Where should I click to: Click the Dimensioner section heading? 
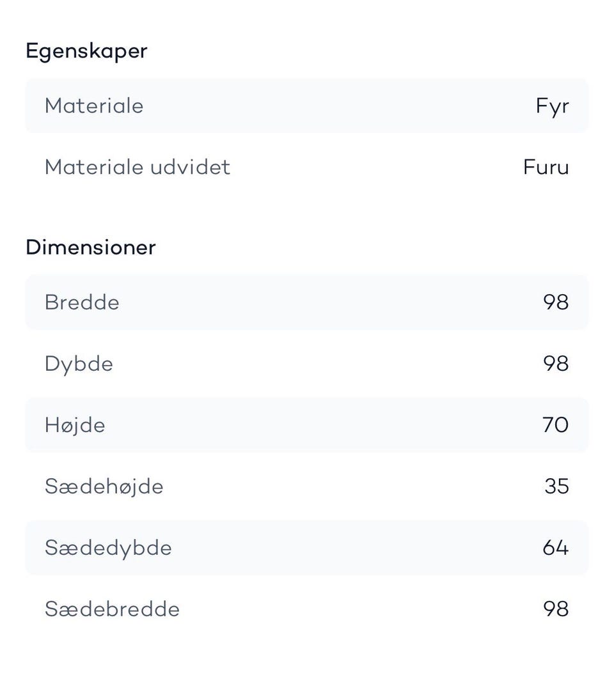91,247
